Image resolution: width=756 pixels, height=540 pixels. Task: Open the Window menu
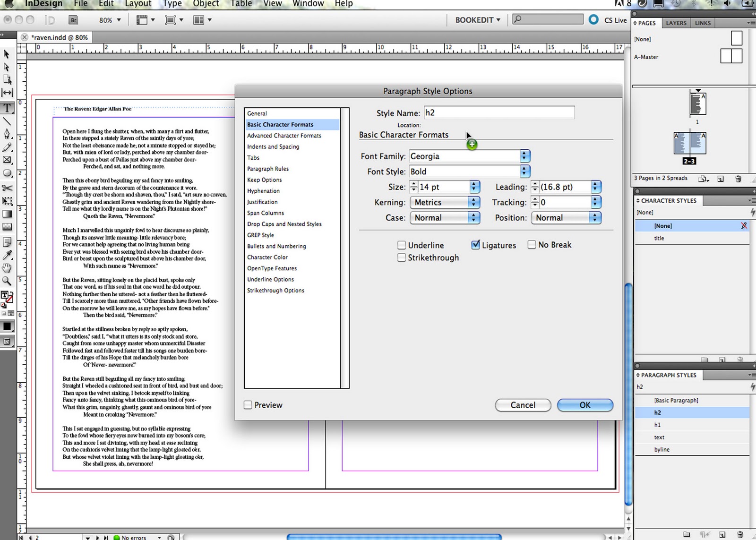(308, 4)
